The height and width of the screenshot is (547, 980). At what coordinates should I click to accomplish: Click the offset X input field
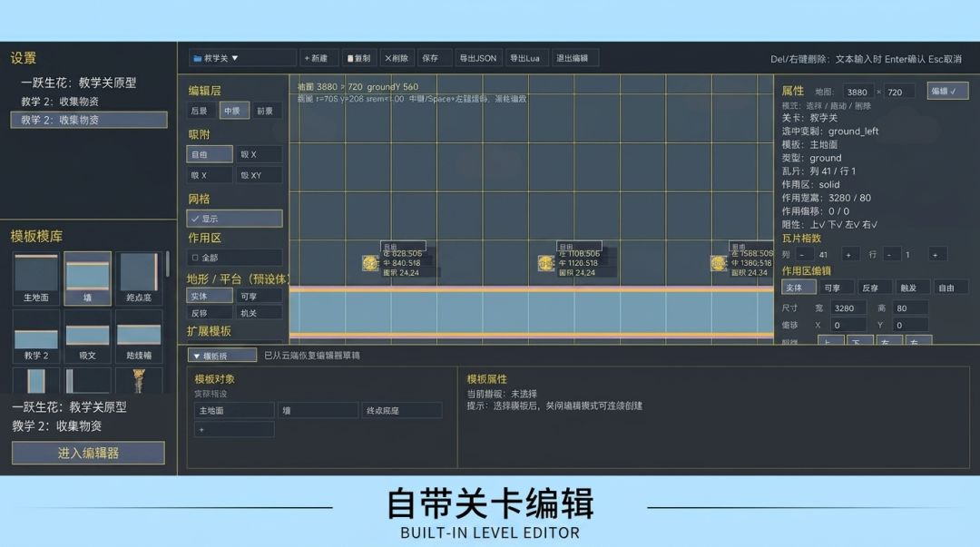click(848, 325)
